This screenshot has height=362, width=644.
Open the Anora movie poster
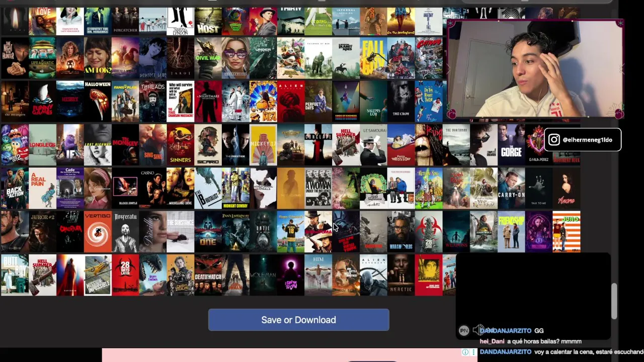(x=567, y=188)
